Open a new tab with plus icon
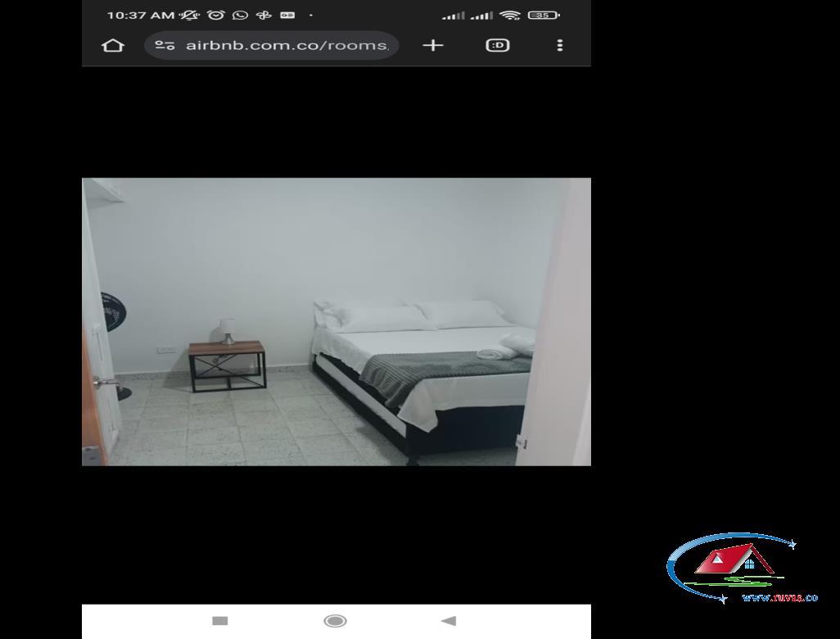 433,46
